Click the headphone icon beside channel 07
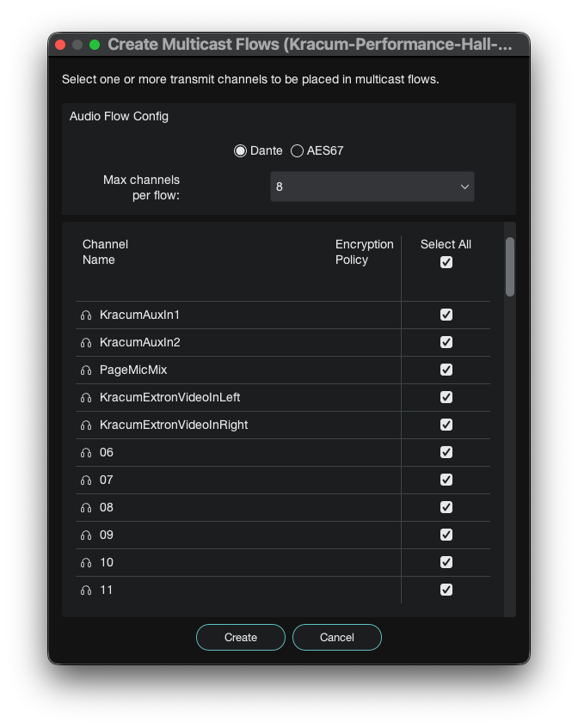This screenshot has width=578, height=728. [x=86, y=480]
